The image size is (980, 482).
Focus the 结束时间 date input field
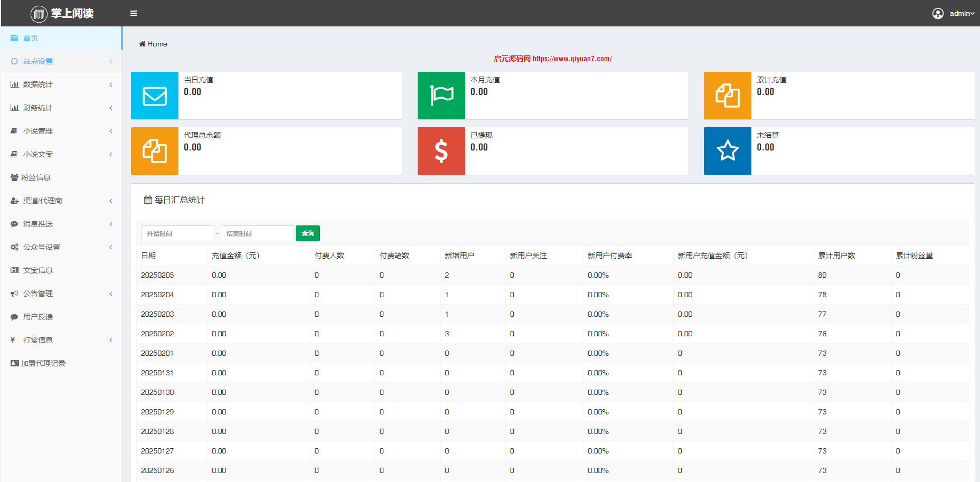tap(257, 233)
